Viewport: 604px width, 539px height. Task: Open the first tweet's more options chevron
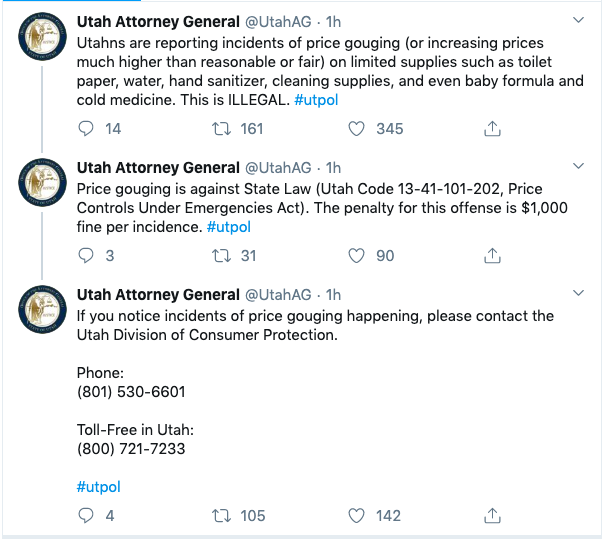pos(578,21)
